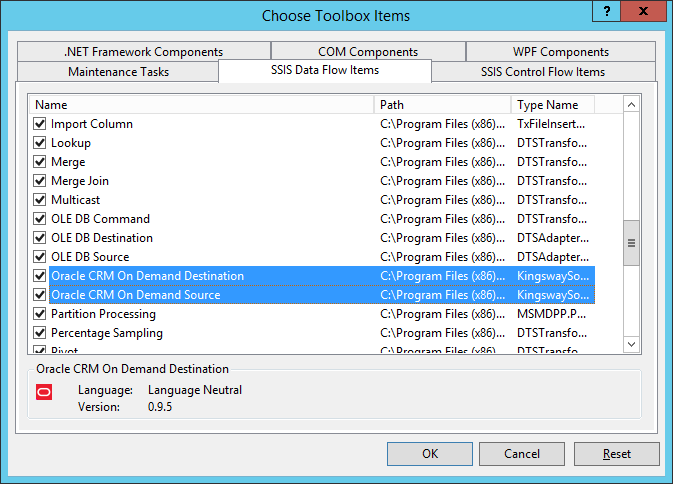This screenshot has width=673, height=484.
Task: Select the Merge Join item name
Action: click(x=80, y=181)
